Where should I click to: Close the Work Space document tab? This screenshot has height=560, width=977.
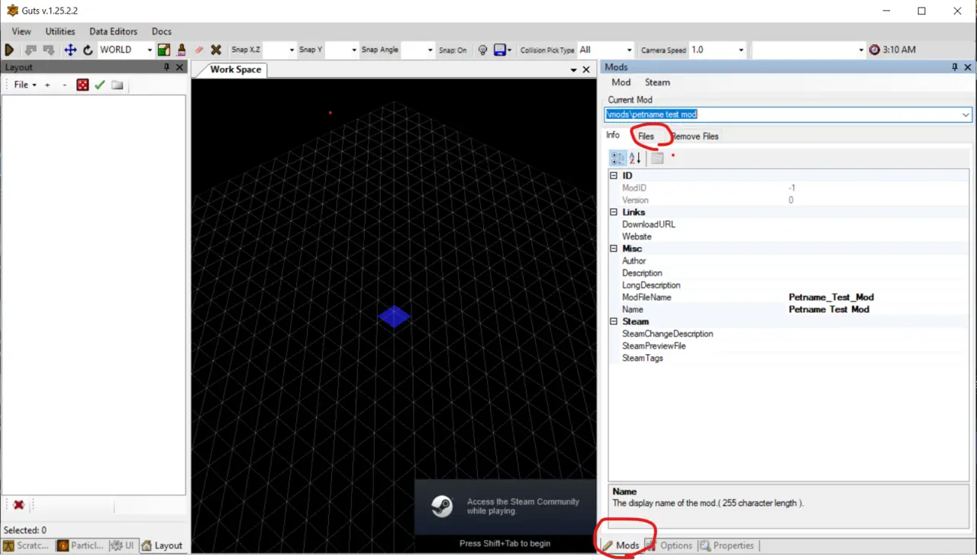pyautogui.click(x=586, y=69)
